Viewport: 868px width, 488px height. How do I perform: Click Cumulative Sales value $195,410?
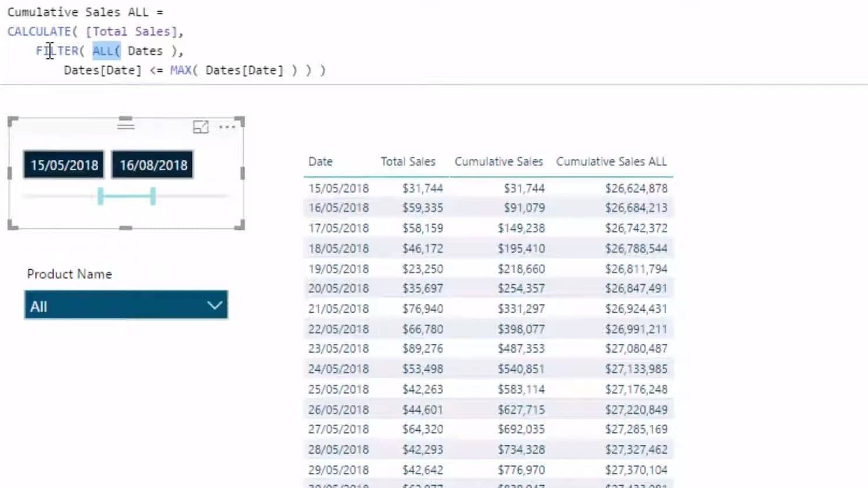click(x=521, y=249)
